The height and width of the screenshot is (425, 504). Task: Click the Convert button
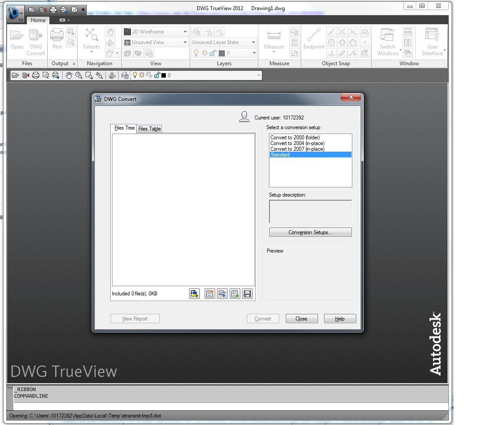[263, 319]
